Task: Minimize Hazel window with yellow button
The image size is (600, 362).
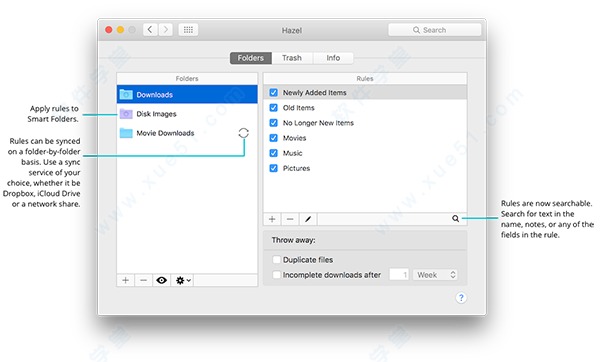Action: tap(120, 30)
